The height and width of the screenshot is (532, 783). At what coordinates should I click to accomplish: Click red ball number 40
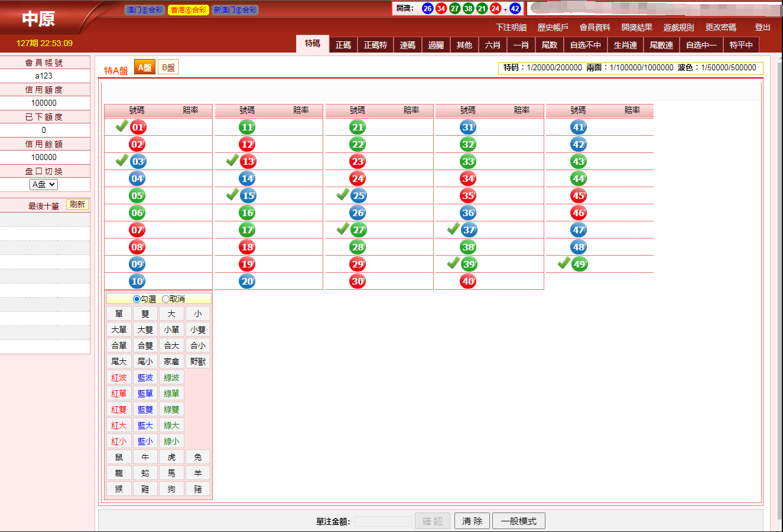pyautogui.click(x=469, y=282)
